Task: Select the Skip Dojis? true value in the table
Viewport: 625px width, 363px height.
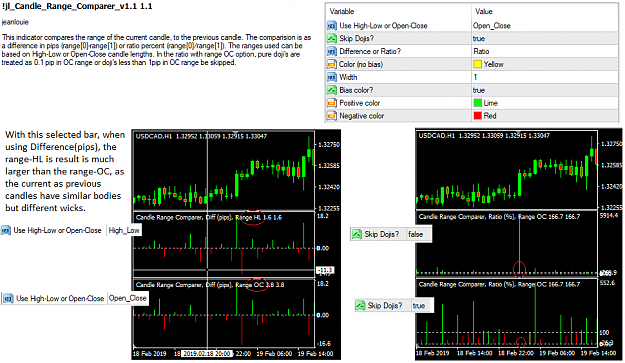Action: tap(479, 39)
